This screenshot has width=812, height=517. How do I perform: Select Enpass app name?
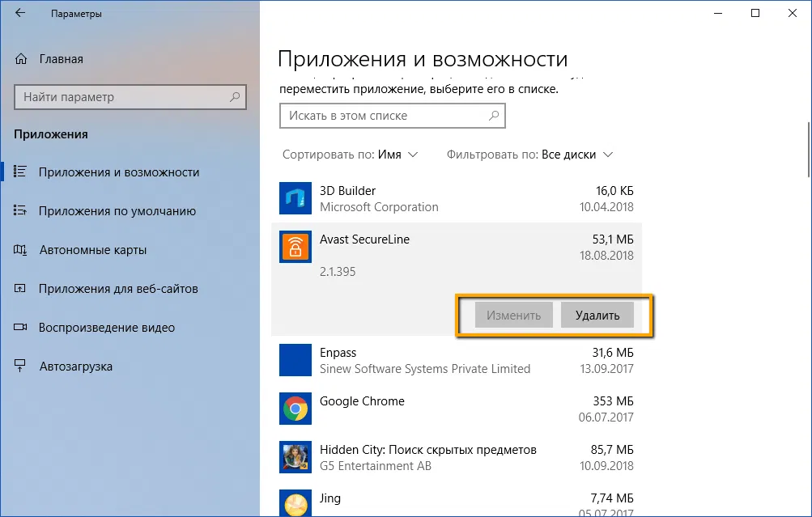click(338, 353)
